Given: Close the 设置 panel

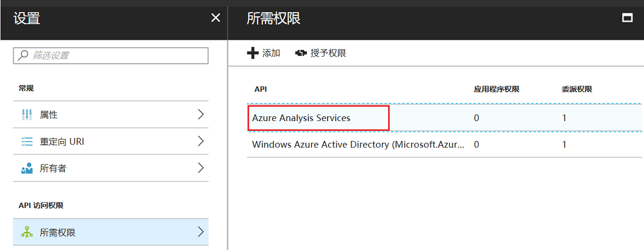Looking at the screenshot, I should coord(215,18).
